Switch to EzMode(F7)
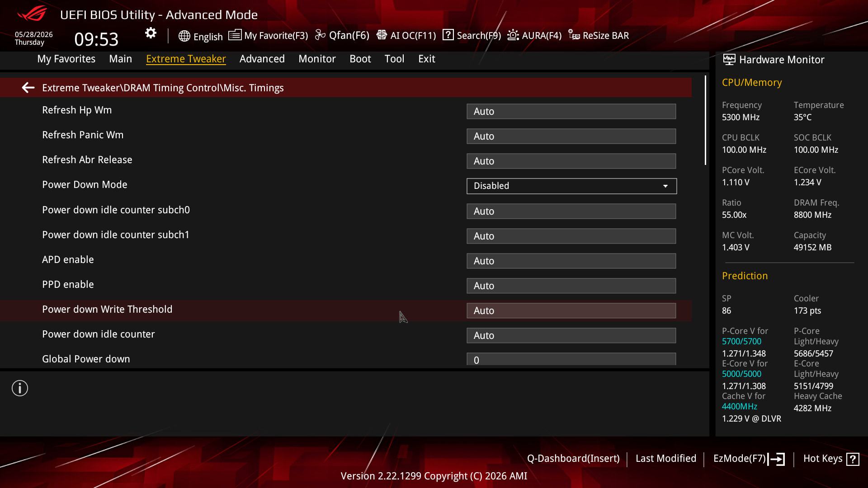This screenshot has height=488, width=868. point(740,459)
